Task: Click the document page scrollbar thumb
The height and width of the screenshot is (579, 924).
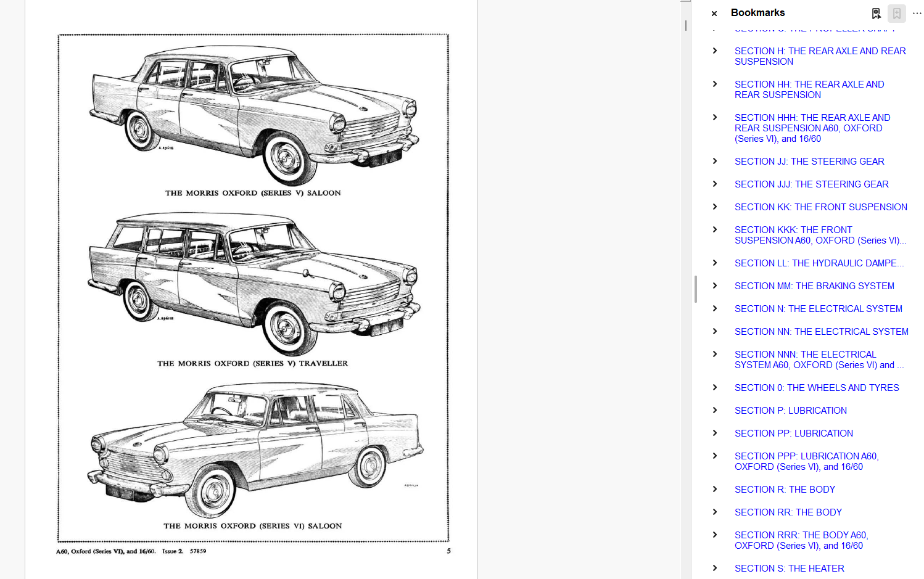Action: [685, 26]
